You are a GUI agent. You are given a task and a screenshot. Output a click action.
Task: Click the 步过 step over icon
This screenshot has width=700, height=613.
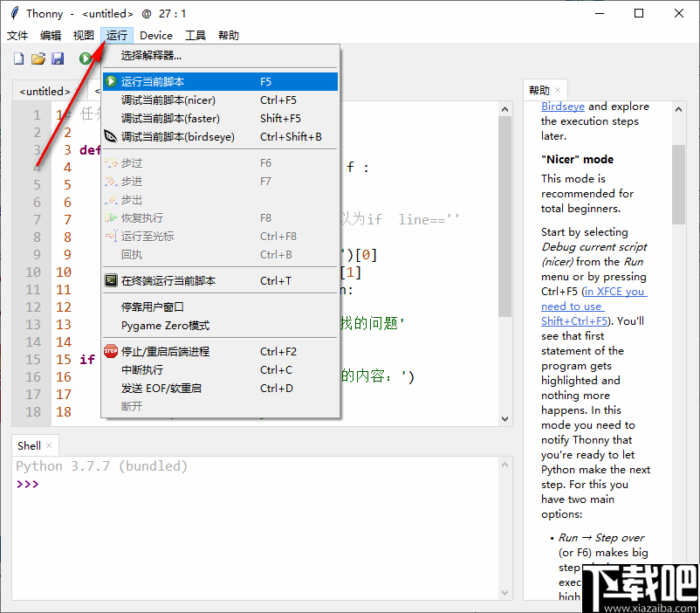[111, 163]
